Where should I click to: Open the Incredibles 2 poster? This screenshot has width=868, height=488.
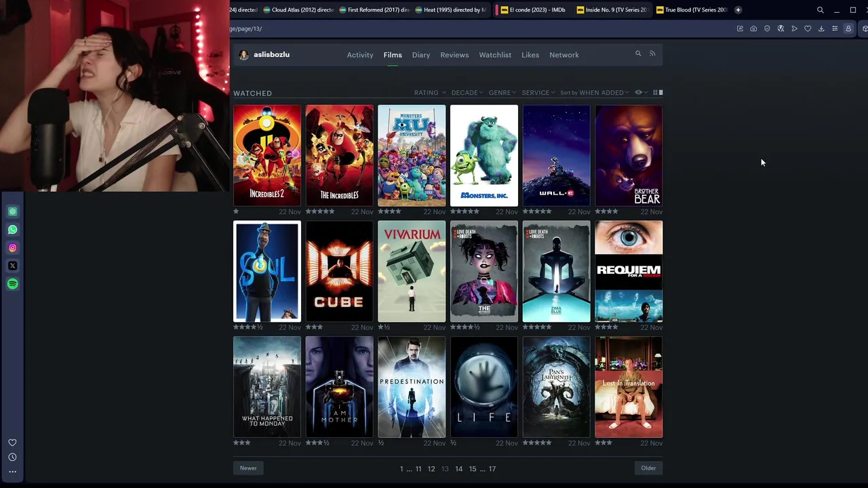[x=267, y=156]
